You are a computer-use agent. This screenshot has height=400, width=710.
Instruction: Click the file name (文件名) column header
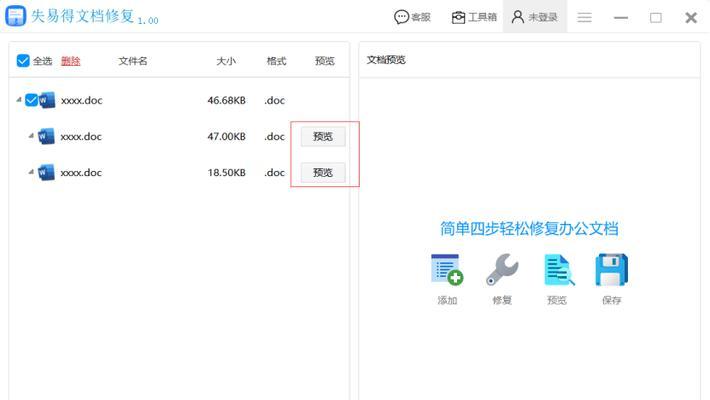[133, 61]
